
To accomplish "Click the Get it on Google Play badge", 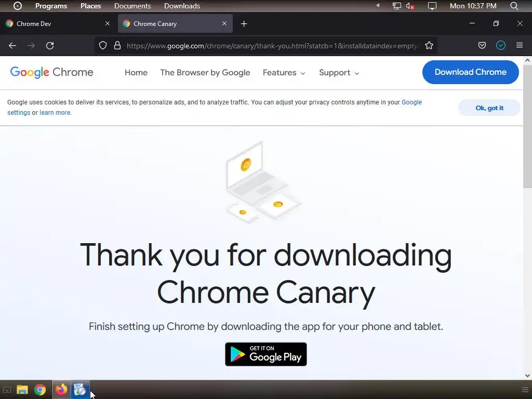I will click(265, 354).
